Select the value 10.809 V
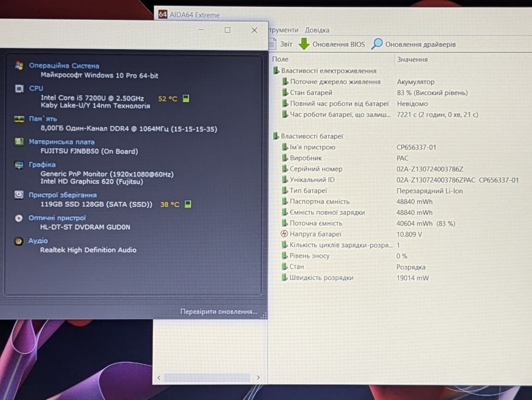The image size is (532, 400). [x=409, y=234]
